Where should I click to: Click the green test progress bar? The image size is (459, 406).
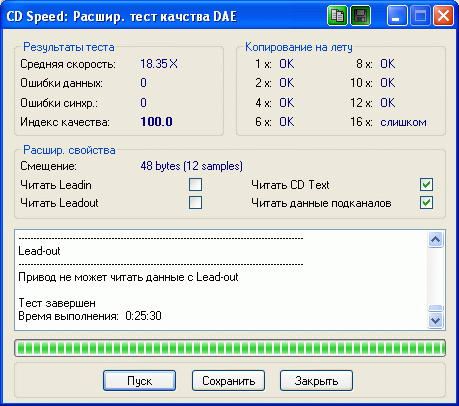pyautogui.click(x=230, y=348)
